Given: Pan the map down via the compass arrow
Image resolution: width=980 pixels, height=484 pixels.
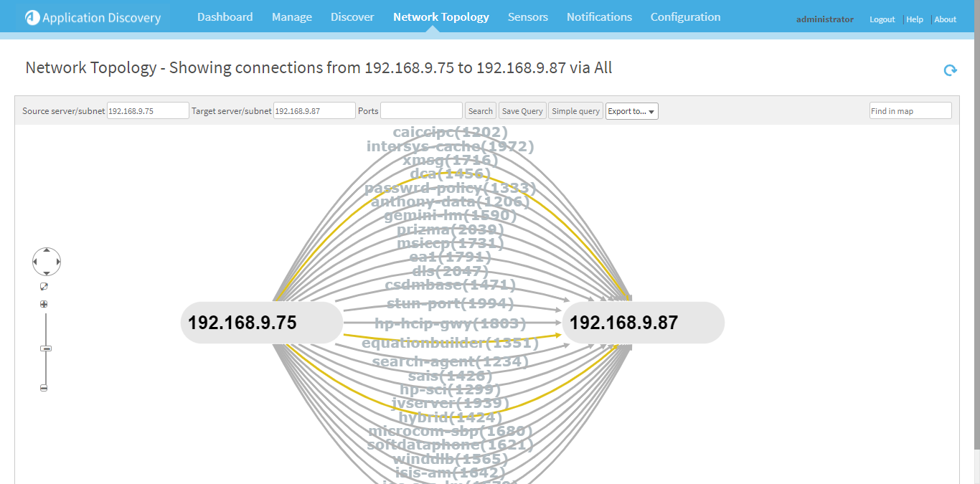Looking at the screenshot, I should tap(46, 272).
